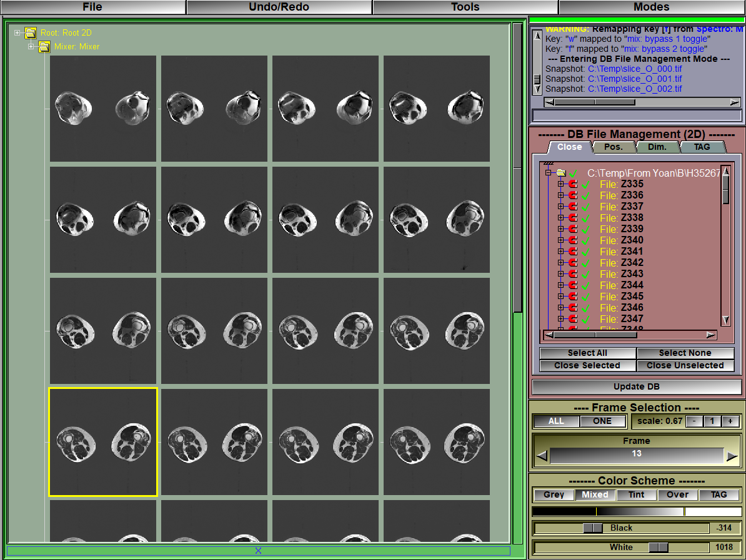746x560 pixels.
Task: Expand the Mixer tree node
Action: click(x=31, y=47)
